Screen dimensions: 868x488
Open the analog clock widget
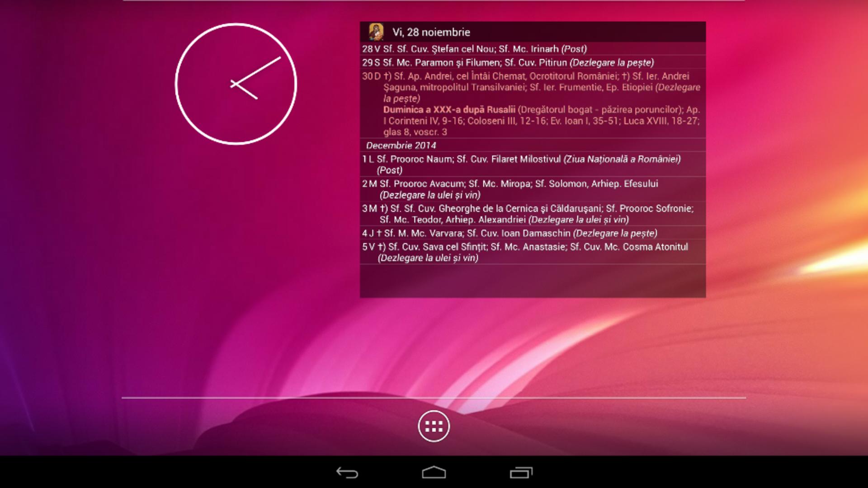pyautogui.click(x=236, y=84)
